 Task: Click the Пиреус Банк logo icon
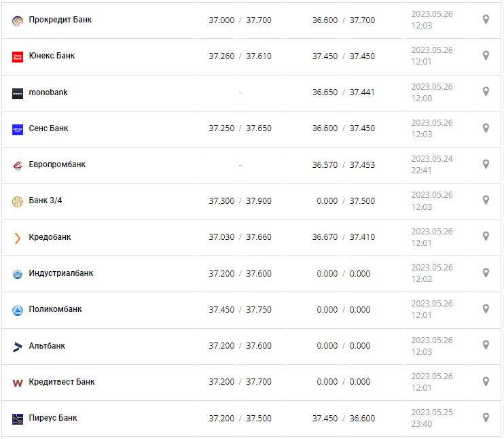[x=18, y=419]
